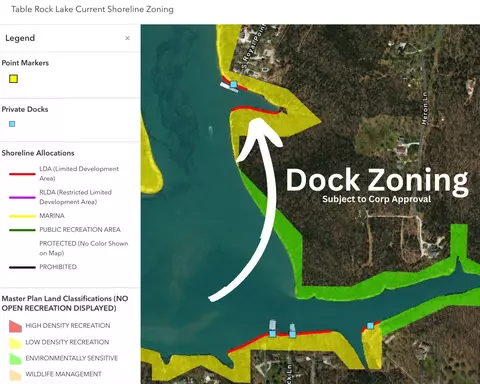Click the 'S Royal Point' road label on map
This screenshot has height=384, width=480.
point(254,47)
